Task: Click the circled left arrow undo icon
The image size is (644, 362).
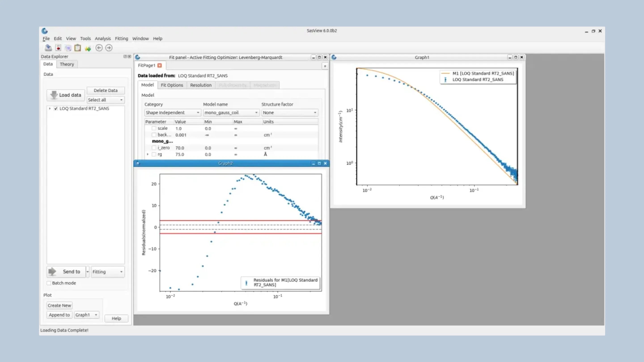Action: 99,48
